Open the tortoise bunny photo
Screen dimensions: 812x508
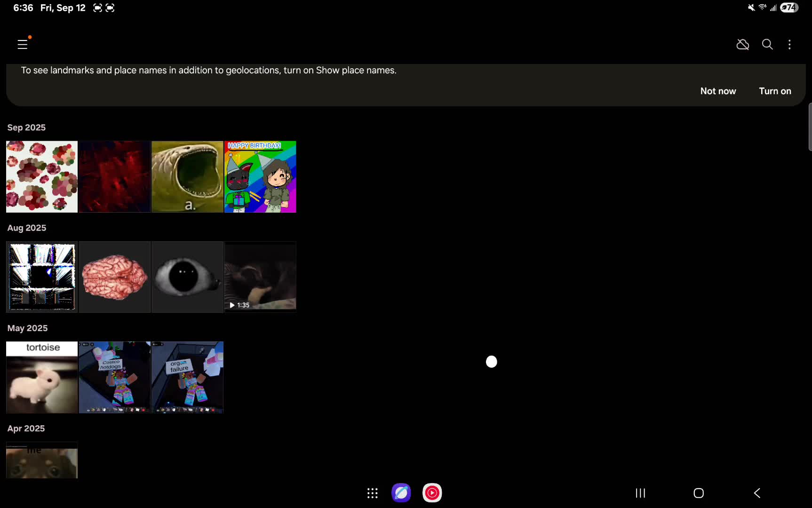click(x=41, y=377)
